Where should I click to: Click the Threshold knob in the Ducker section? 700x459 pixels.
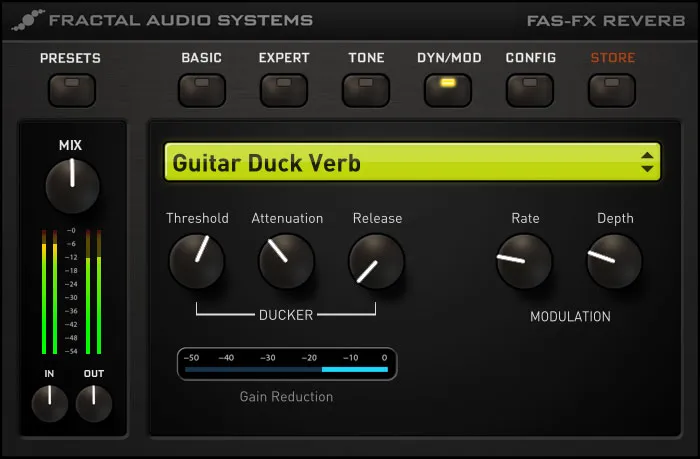coord(196,261)
